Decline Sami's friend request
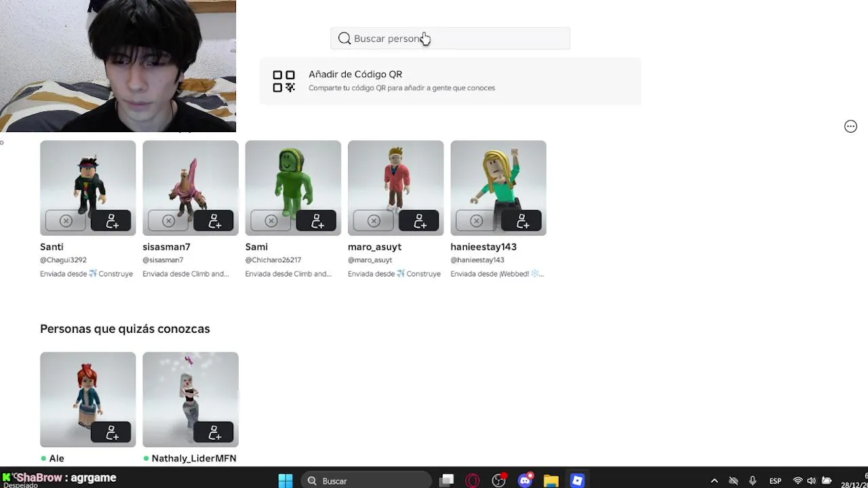The image size is (868, 488). pyautogui.click(x=271, y=221)
